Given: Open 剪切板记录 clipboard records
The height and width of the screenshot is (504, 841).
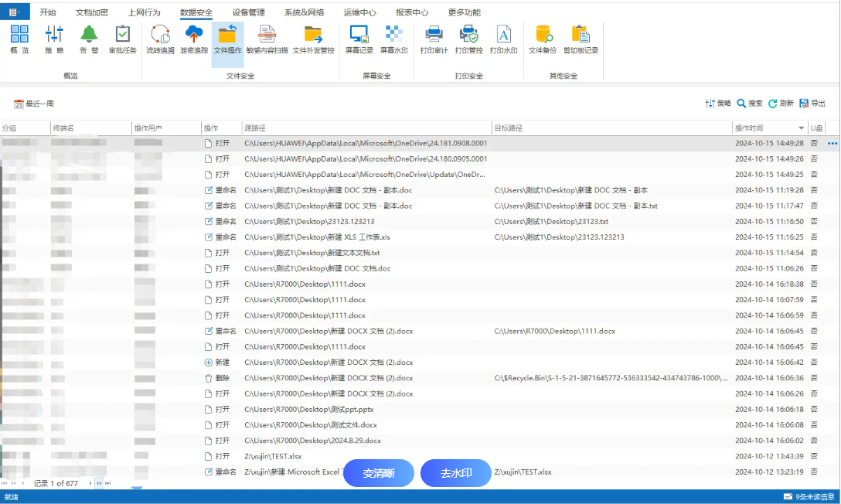Looking at the screenshot, I should pyautogui.click(x=581, y=39).
